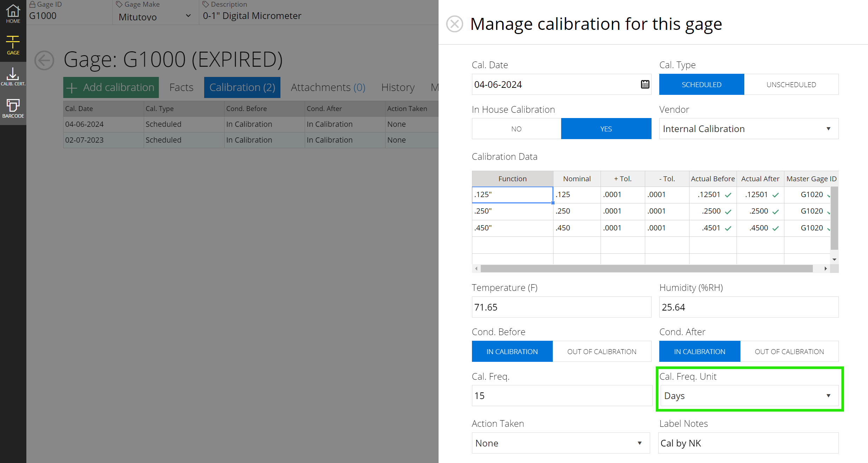Image resolution: width=868 pixels, height=463 pixels.
Task: Open Calib. Cert. download icon
Action: pos(13,77)
